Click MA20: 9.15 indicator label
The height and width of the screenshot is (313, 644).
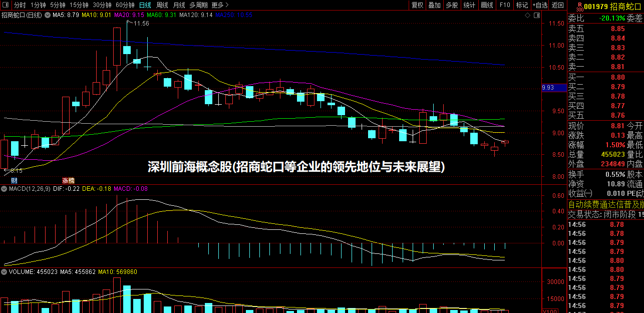tap(130, 15)
